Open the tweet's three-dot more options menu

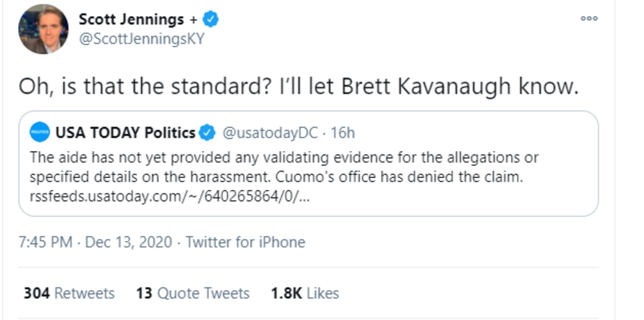(589, 19)
